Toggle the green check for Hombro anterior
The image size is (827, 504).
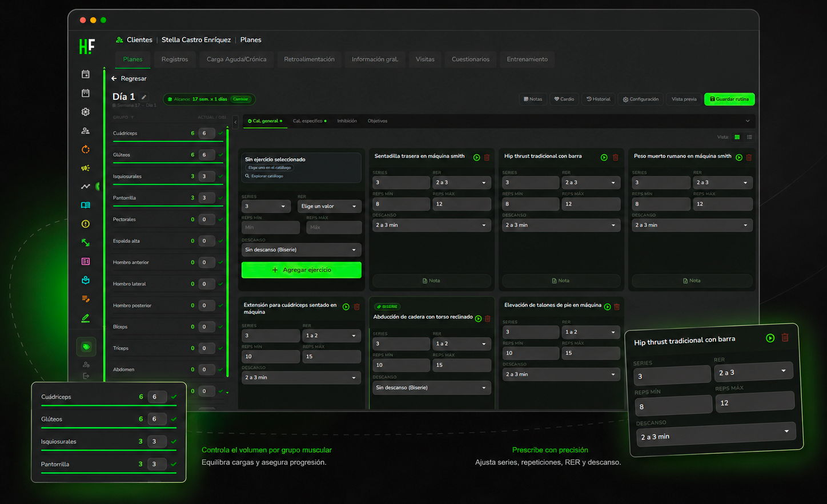click(x=221, y=263)
